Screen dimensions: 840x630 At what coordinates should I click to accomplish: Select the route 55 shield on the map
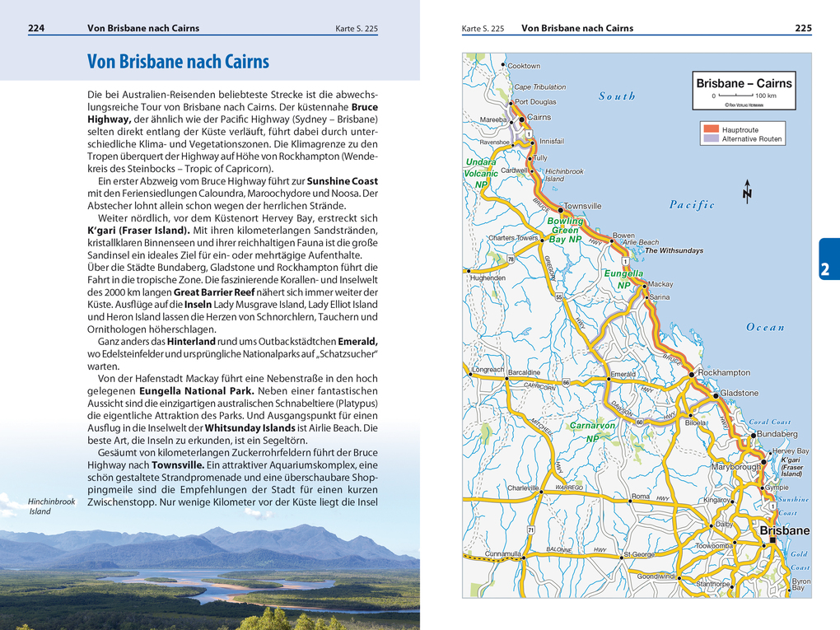click(x=559, y=297)
